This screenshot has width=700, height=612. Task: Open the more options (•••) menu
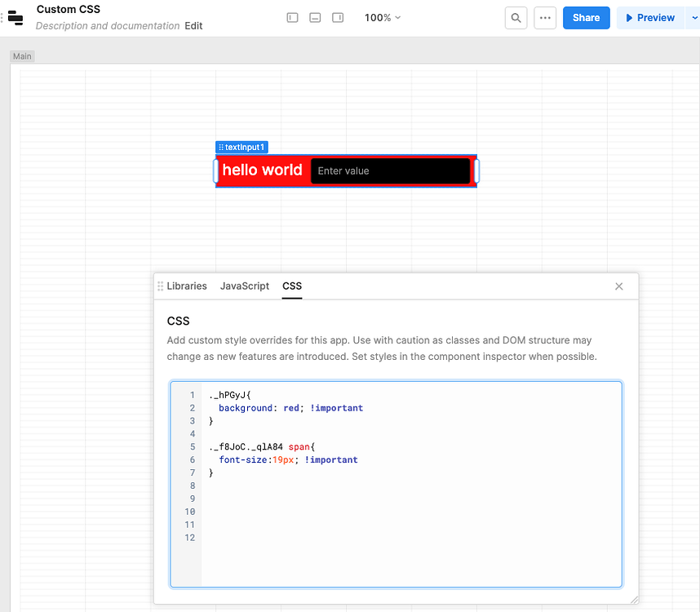pos(545,17)
